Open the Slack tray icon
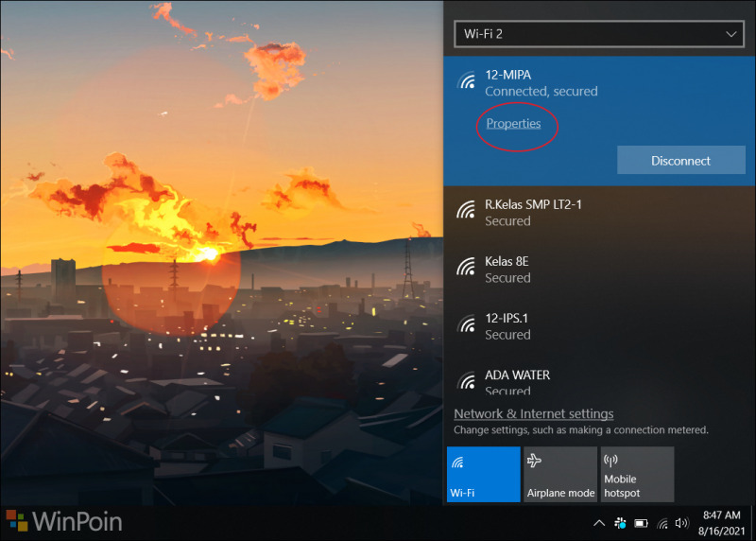This screenshot has height=541, width=756. (x=620, y=523)
